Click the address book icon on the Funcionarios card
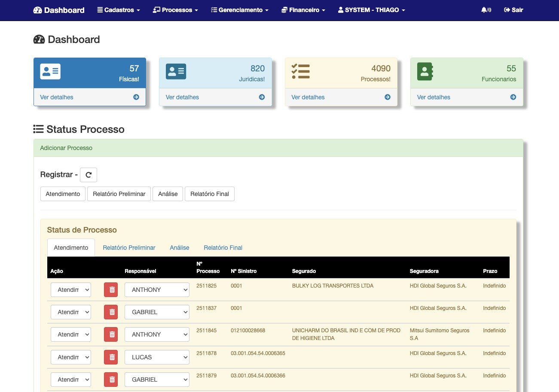 click(x=425, y=71)
